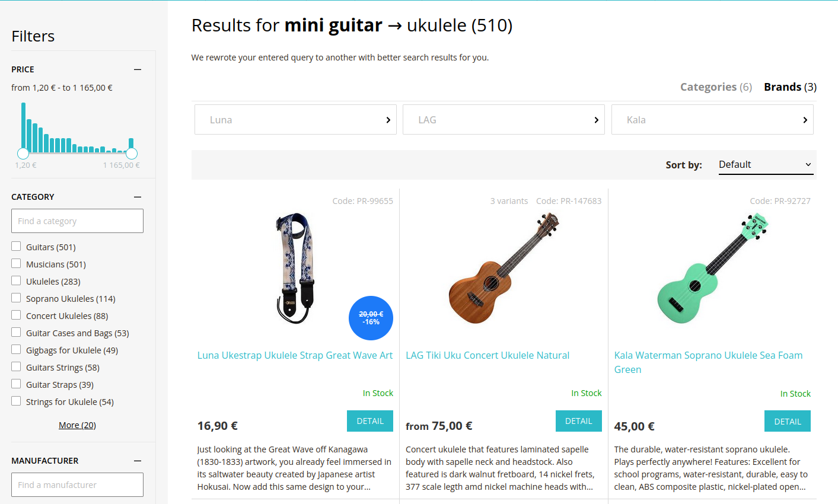Tick the Guitar Straps (39) checkbox

(x=16, y=384)
